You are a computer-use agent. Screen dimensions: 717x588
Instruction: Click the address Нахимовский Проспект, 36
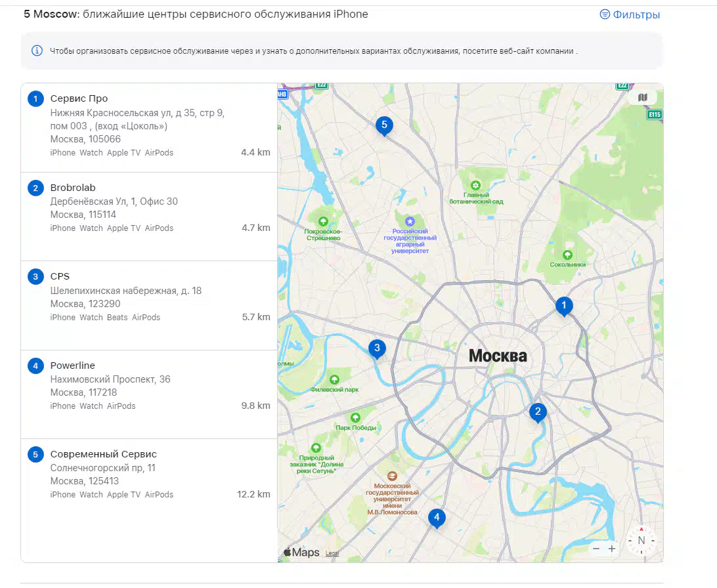point(110,379)
